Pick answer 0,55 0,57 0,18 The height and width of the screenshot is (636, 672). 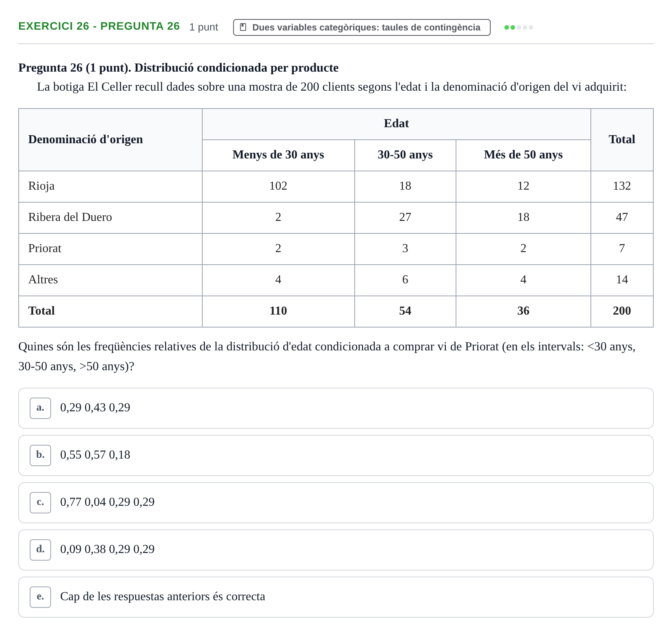(336, 455)
